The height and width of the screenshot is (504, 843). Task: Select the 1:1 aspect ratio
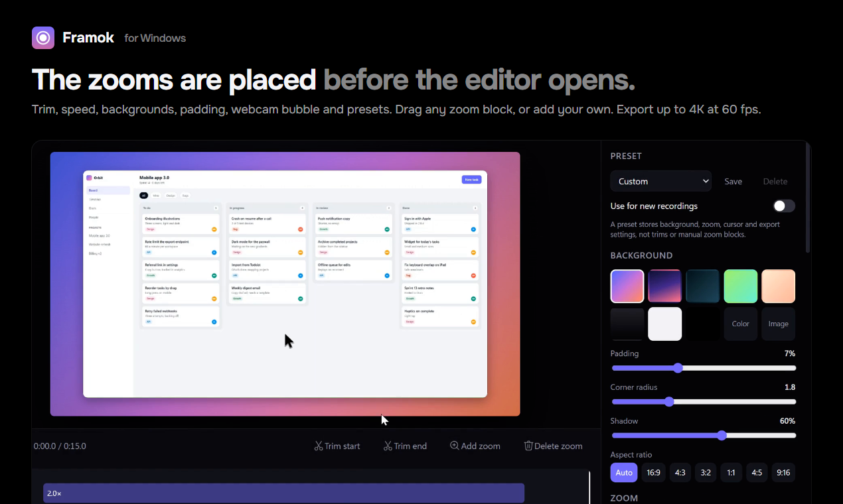[x=731, y=472]
